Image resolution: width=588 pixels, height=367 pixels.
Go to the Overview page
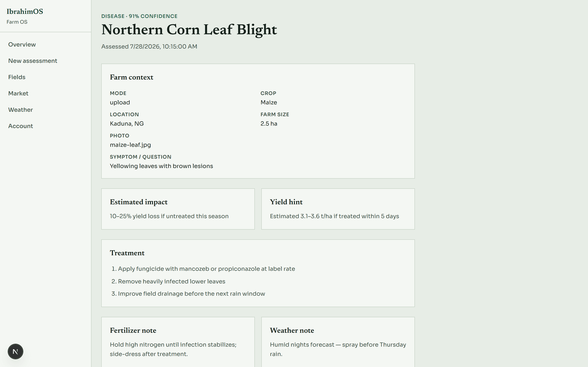click(22, 44)
